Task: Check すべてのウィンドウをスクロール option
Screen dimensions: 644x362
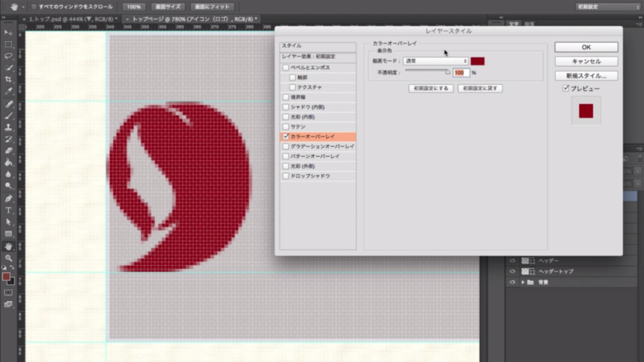Action: (x=34, y=7)
